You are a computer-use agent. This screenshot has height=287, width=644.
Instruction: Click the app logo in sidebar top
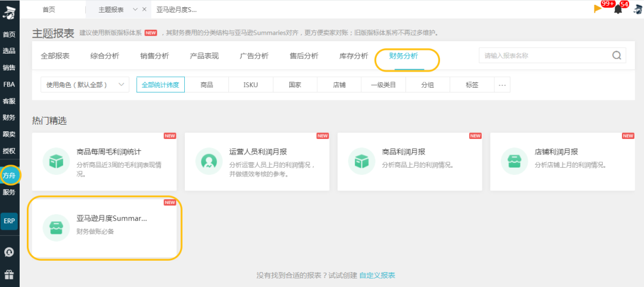[9, 13]
